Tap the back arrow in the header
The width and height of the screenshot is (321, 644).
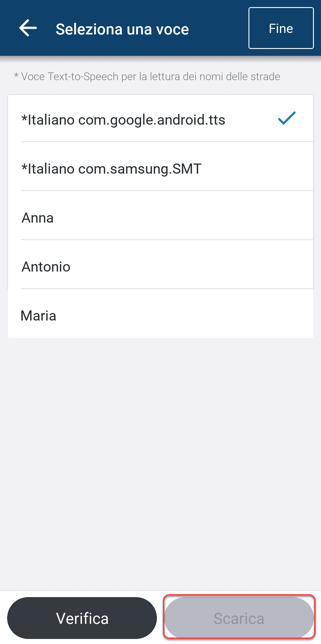click(x=28, y=28)
